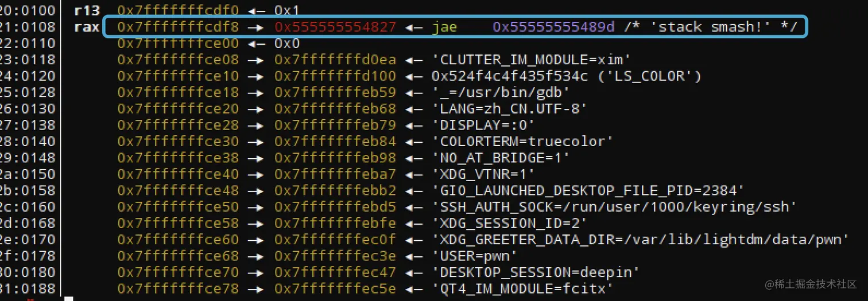Select pointer value 0x7fffffffeb68
This screenshot has width=868, height=301.
(x=335, y=108)
